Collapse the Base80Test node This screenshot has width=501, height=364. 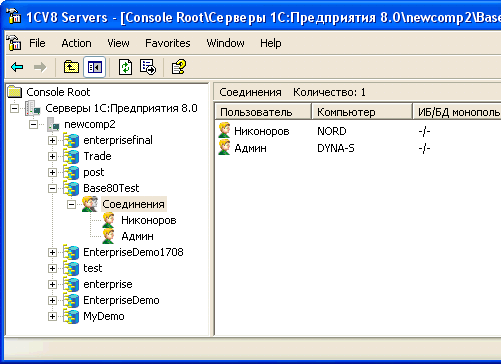[x=52, y=188]
